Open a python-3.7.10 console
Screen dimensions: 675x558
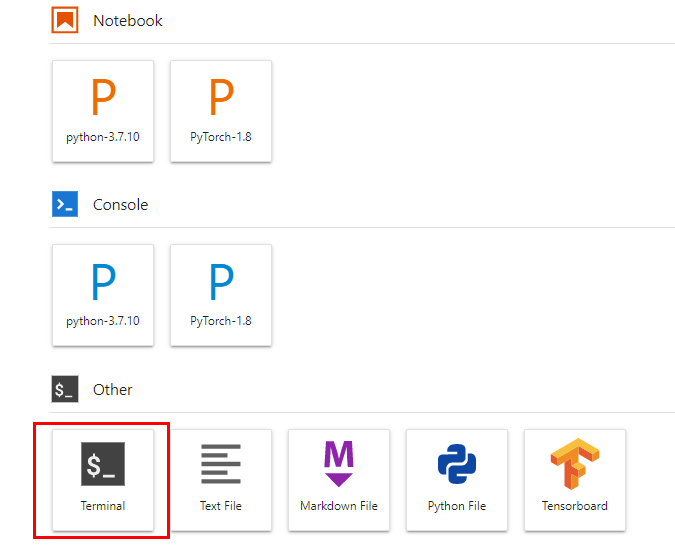(103, 295)
